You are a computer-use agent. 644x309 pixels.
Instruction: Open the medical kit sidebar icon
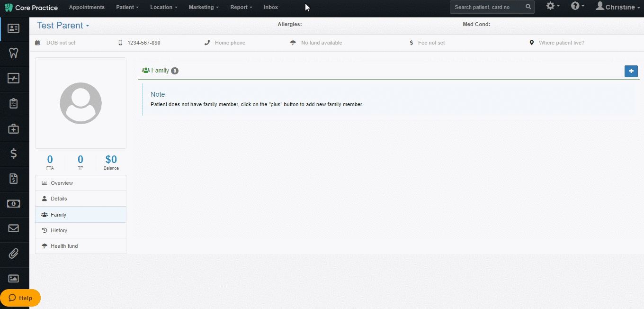tap(14, 128)
